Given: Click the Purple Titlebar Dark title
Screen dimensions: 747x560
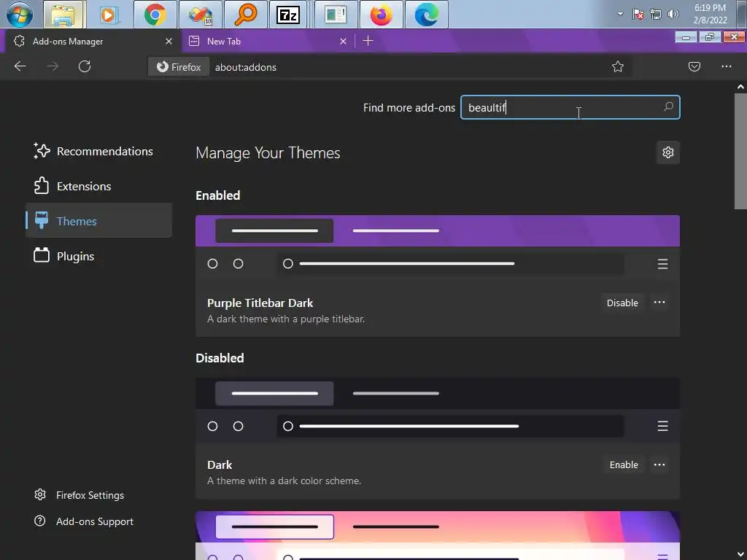Looking at the screenshot, I should 260,303.
